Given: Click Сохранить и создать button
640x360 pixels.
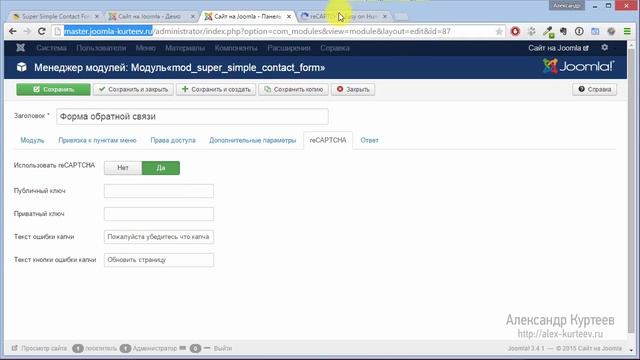Looking at the screenshot, I should 216,89.
